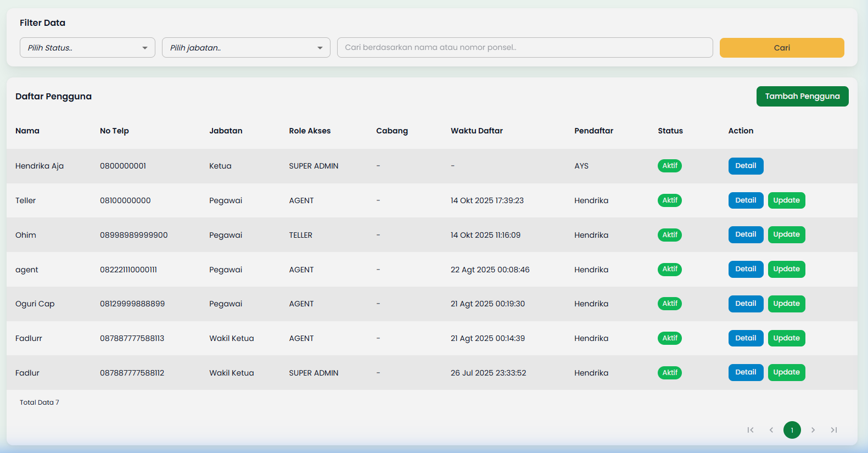Image resolution: width=868 pixels, height=453 pixels.
Task: Click the name or phone search field
Action: click(525, 48)
